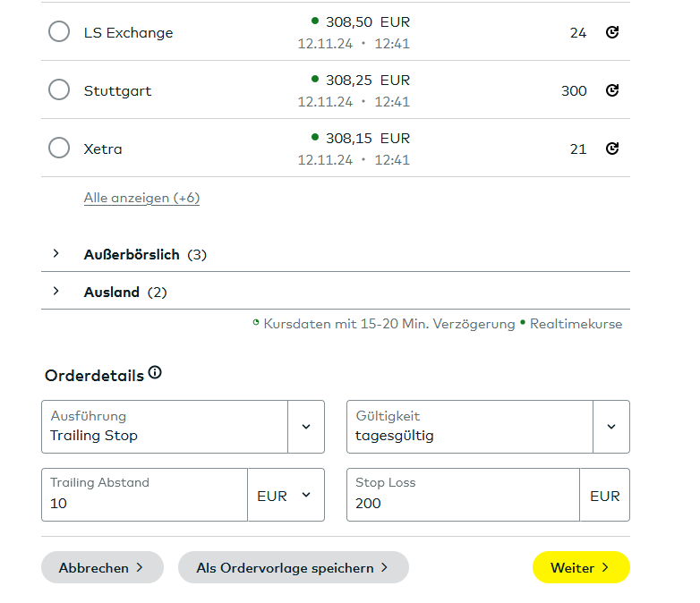
Task: Click the Alle anzeigen (+6) link
Action: pos(141,198)
